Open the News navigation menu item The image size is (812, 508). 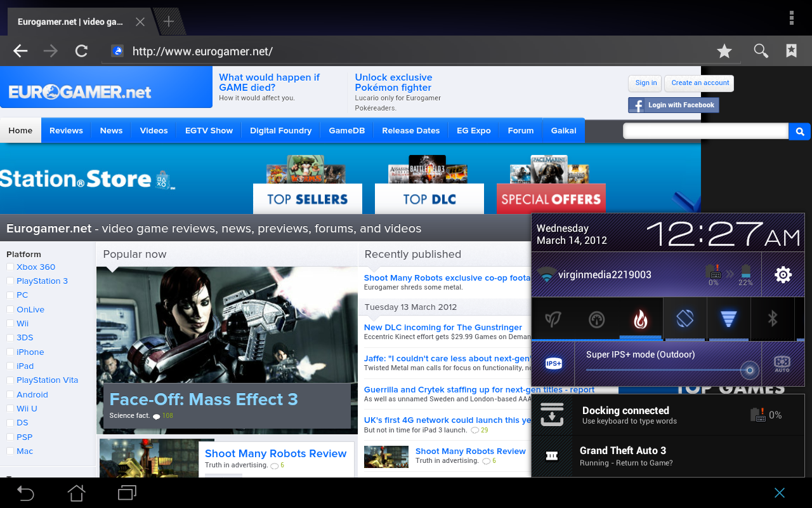[111, 131]
